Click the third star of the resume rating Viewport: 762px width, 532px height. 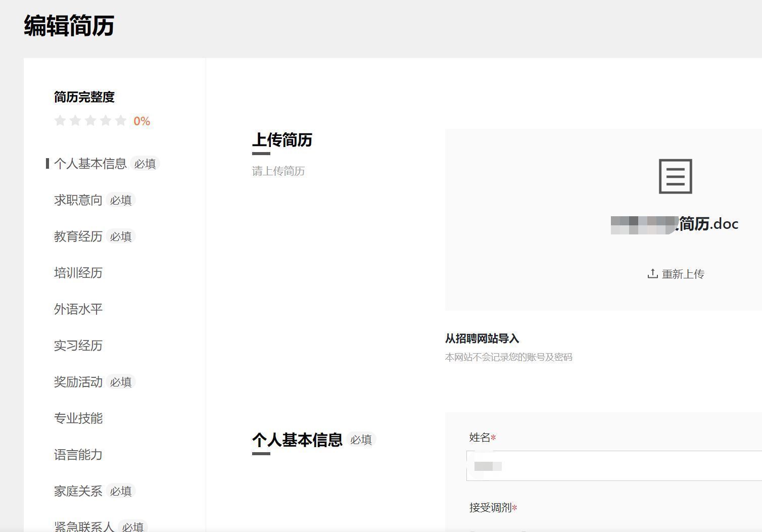[x=90, y=121]
